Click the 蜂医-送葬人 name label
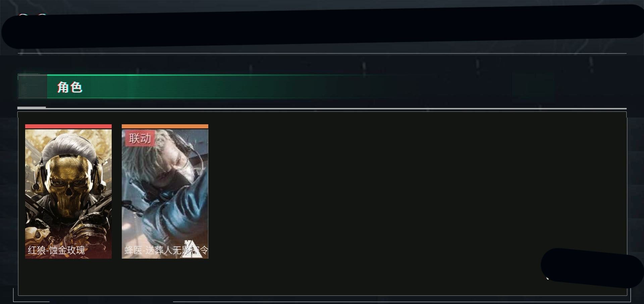The image size is (644, 304). pos(166,250)
